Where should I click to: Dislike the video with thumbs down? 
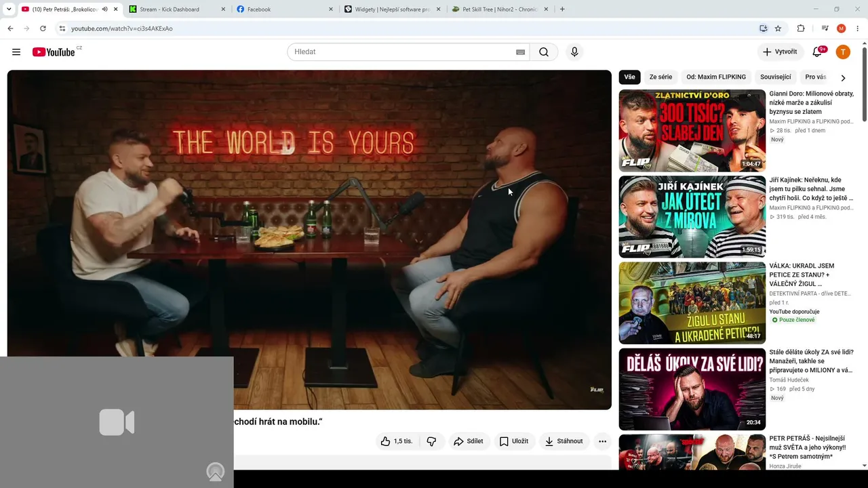431,441
